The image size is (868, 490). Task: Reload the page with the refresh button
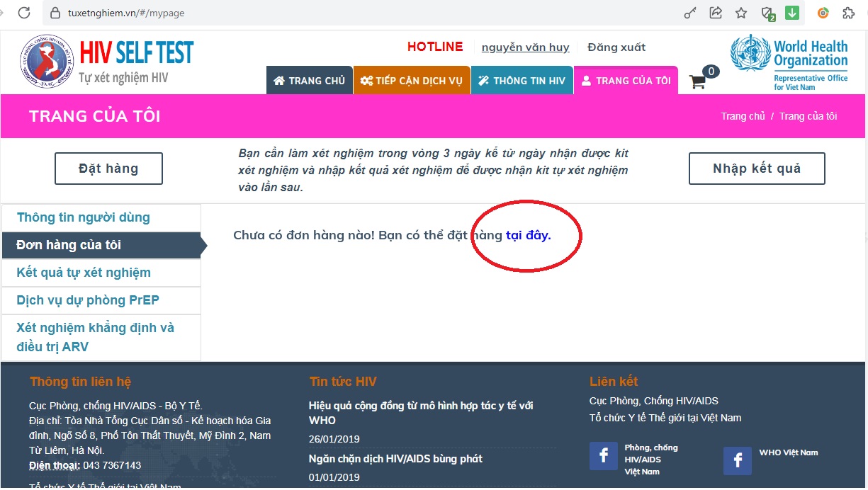point(24,13)
